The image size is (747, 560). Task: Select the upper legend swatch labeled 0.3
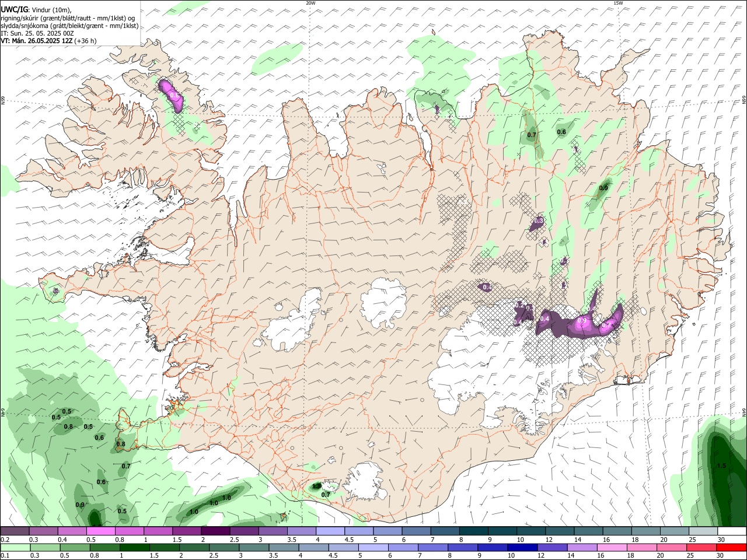43,531
